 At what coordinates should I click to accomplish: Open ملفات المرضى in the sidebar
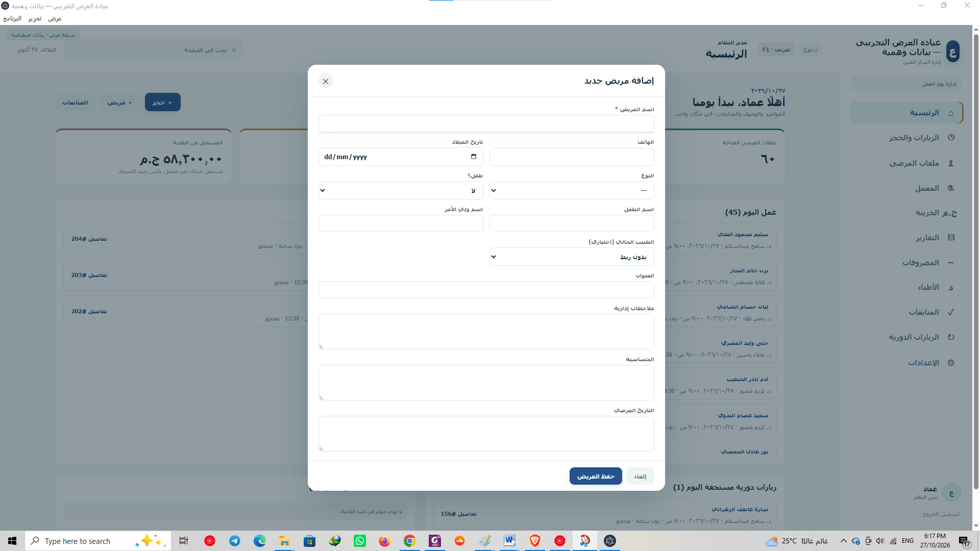point(906,163)
